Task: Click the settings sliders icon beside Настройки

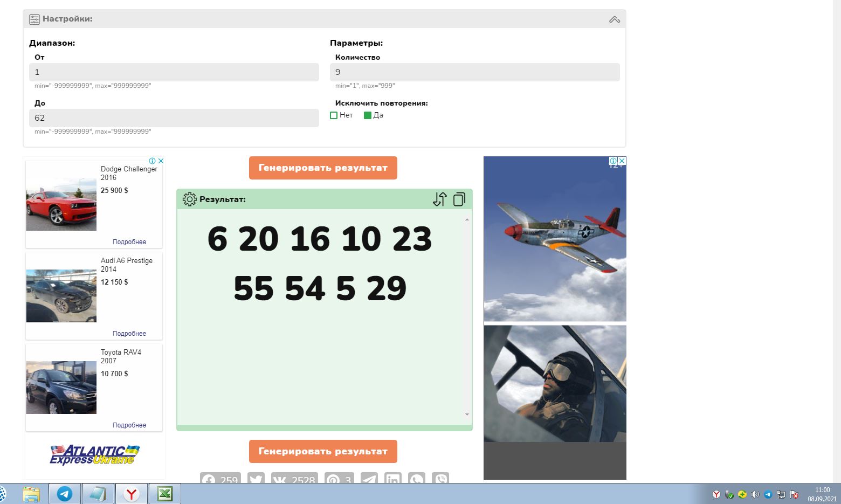Action: tap(35, 19)
